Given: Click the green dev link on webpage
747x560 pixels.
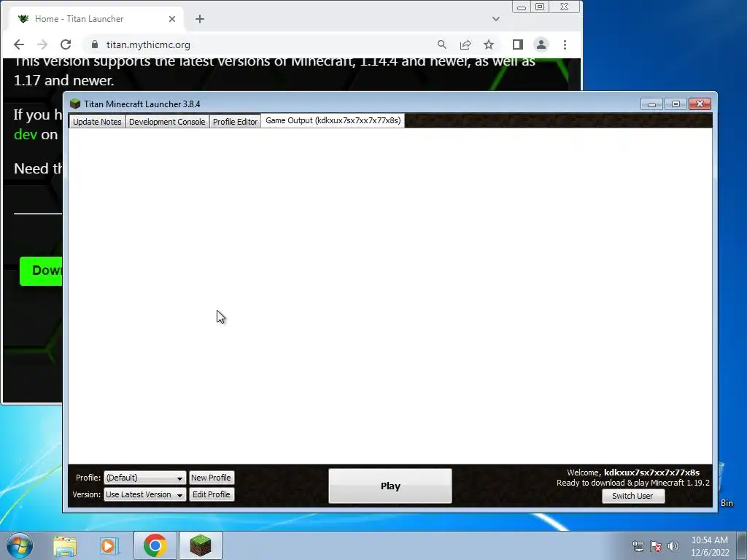Looking at the screenshot, I should tap(26, 135).
